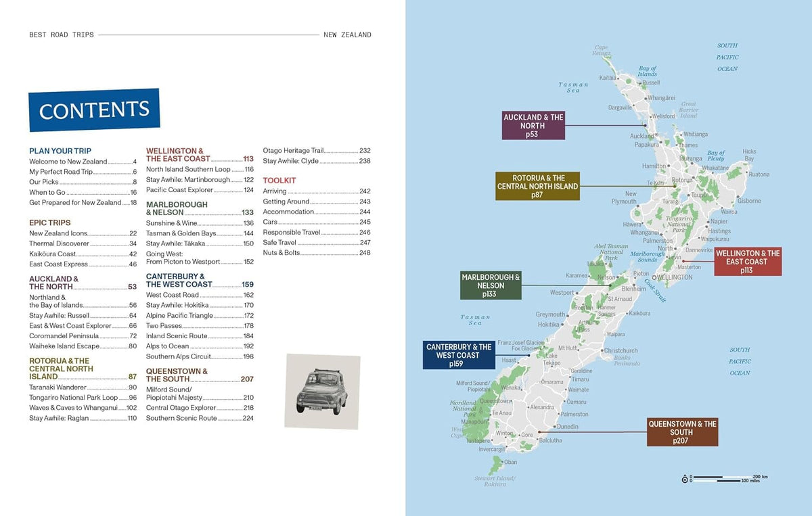Select the 'Southern Scenic Route' entry
812x516 pixels.
(200, 418)
